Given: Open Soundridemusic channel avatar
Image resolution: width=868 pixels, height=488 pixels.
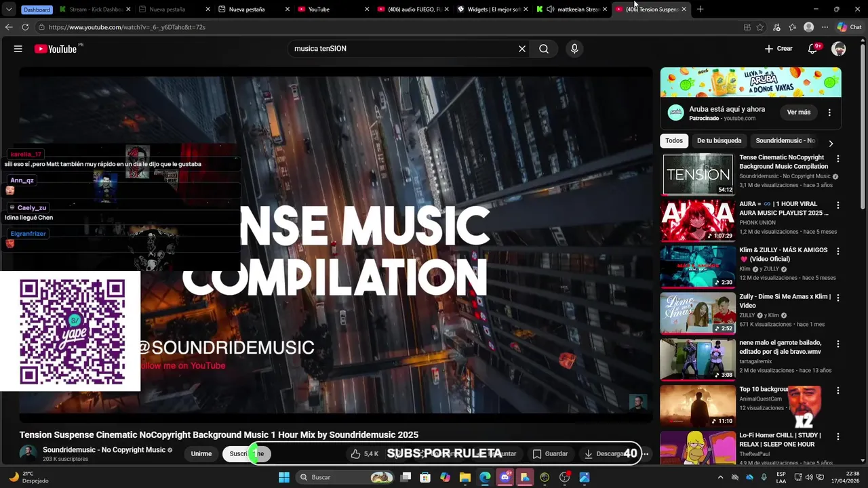Looking at the screenshot, I should point(28,453).
